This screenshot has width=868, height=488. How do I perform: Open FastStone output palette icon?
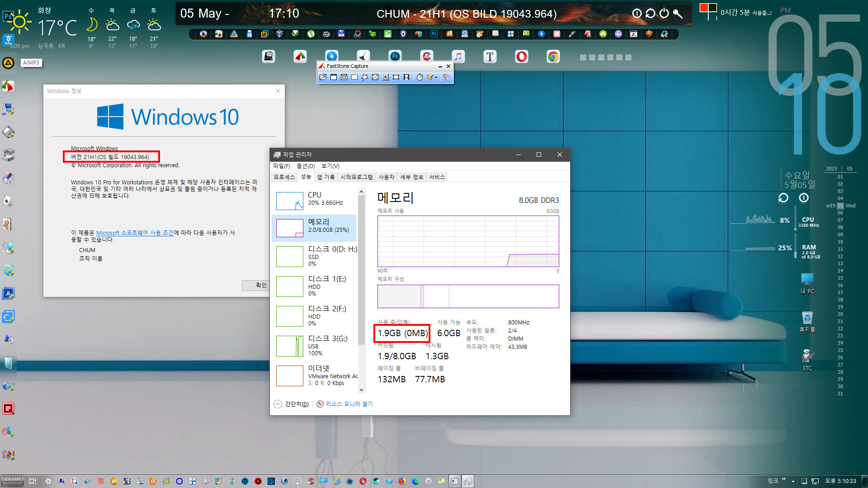click(x=430, y=77)
